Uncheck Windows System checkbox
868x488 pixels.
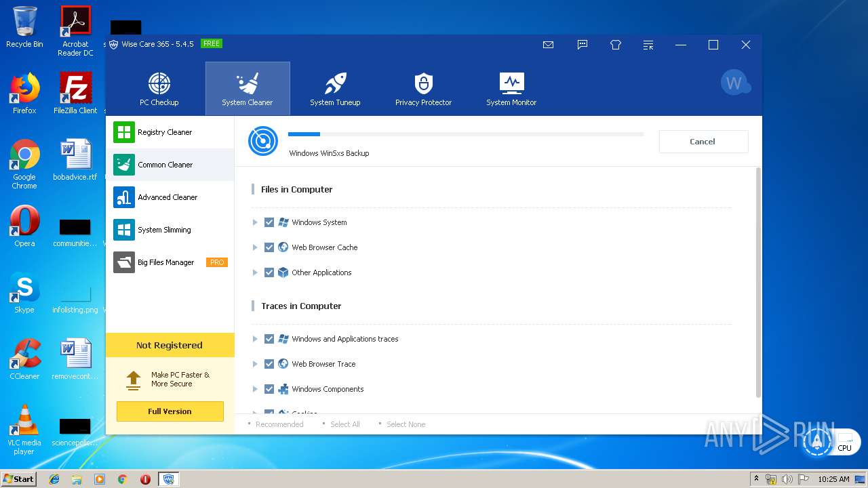269,222
